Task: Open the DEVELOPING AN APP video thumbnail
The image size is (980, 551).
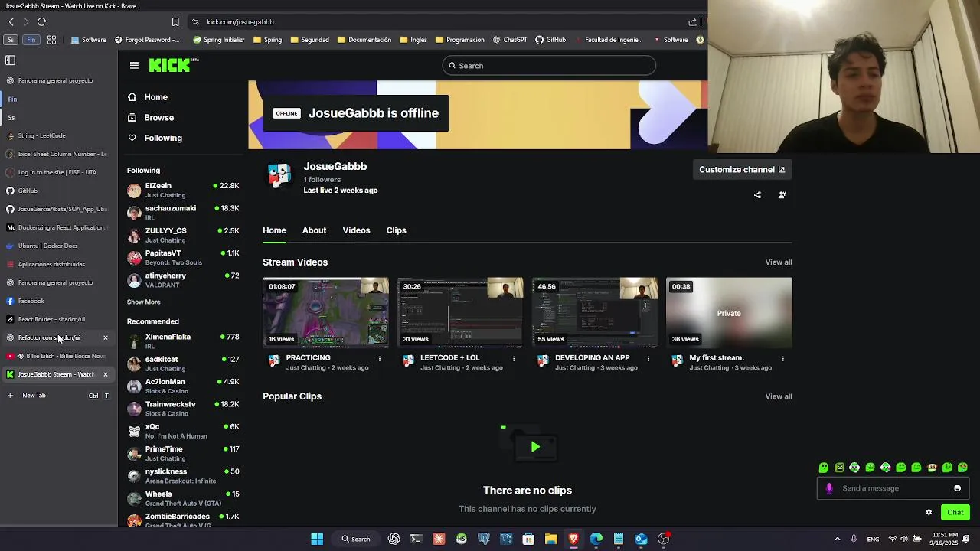Action: pos(595,313)
